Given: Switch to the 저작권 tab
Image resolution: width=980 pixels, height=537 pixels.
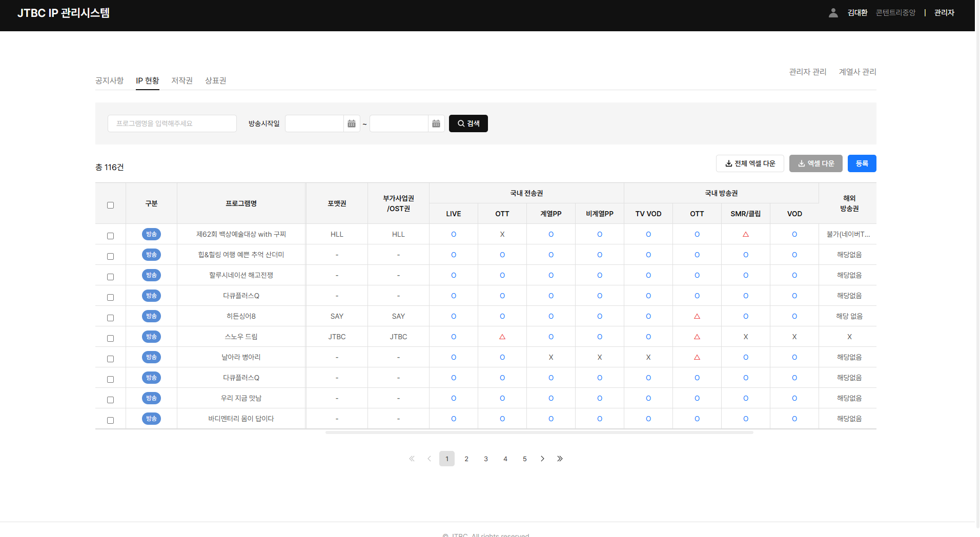Looking at the screenshot, I should [182, 80].
